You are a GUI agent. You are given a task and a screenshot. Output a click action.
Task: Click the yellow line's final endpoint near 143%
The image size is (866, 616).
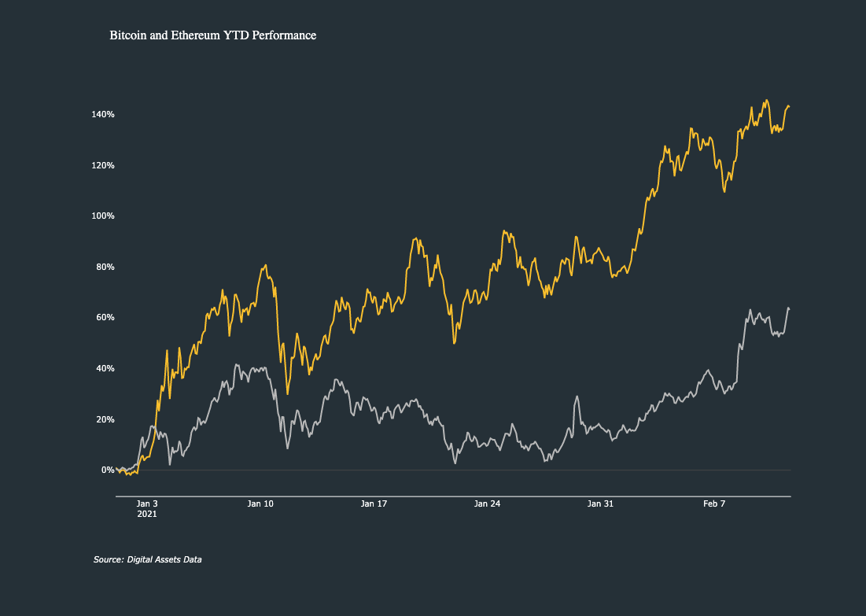tap(789, 106)
